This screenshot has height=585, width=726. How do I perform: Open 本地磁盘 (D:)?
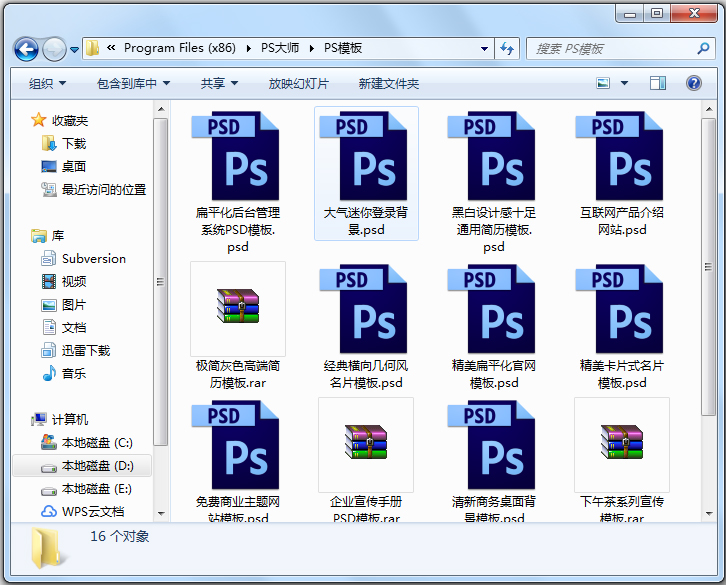[82, 465]
